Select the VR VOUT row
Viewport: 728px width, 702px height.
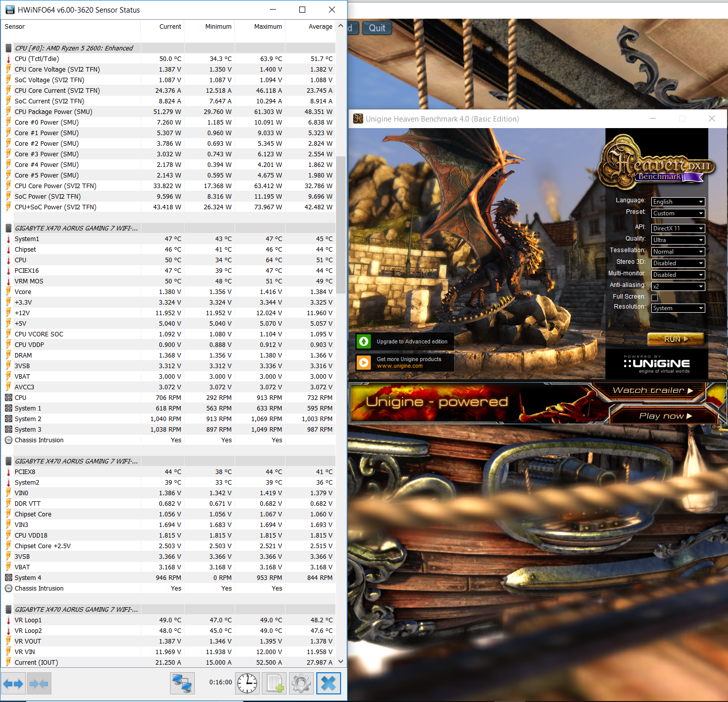click(x=169, y=641)
